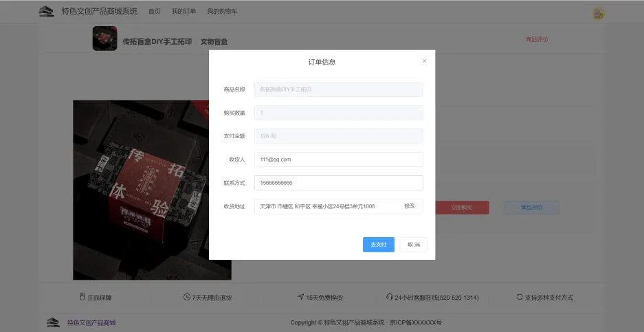644x332 pixels.
Task: Click the 购买数量 quantity field
Action: tap(338, 113)
